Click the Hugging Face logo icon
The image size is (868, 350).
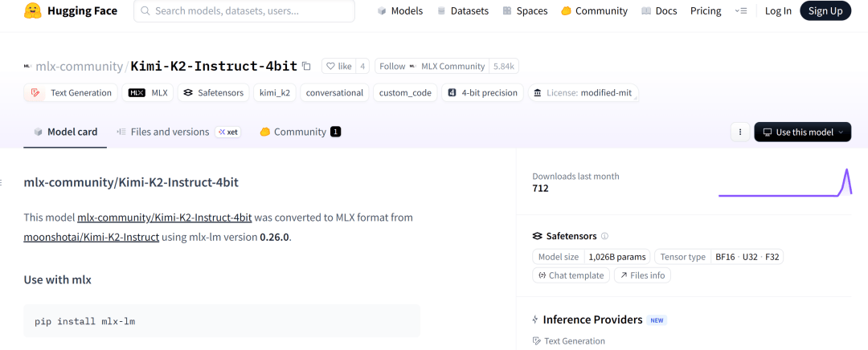click(x=33, y=11)
